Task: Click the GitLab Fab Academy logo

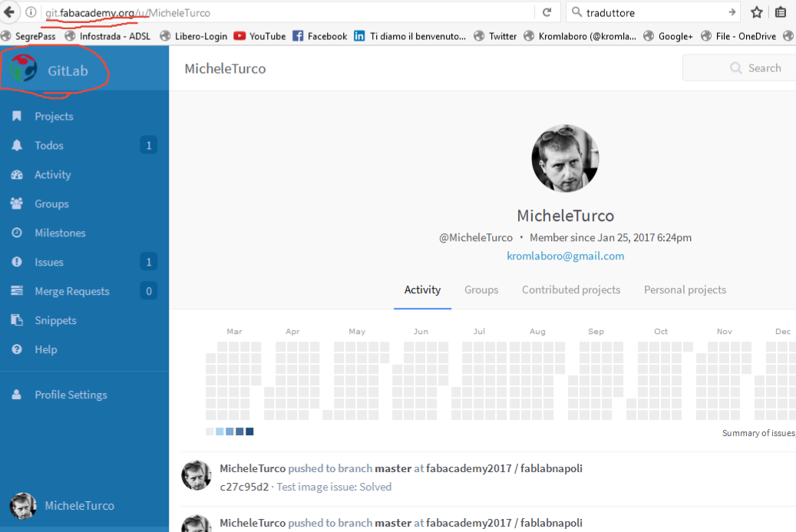Action: tap(23, 68)
